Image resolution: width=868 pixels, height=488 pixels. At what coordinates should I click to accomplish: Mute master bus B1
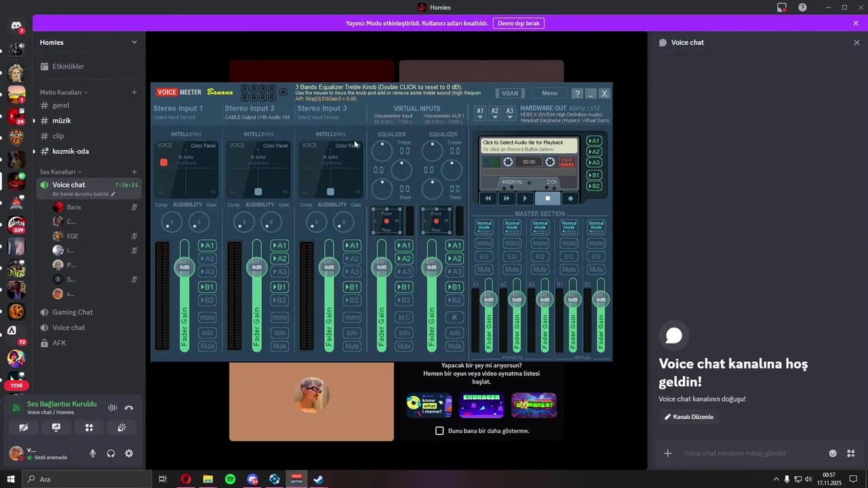(568, 269)
